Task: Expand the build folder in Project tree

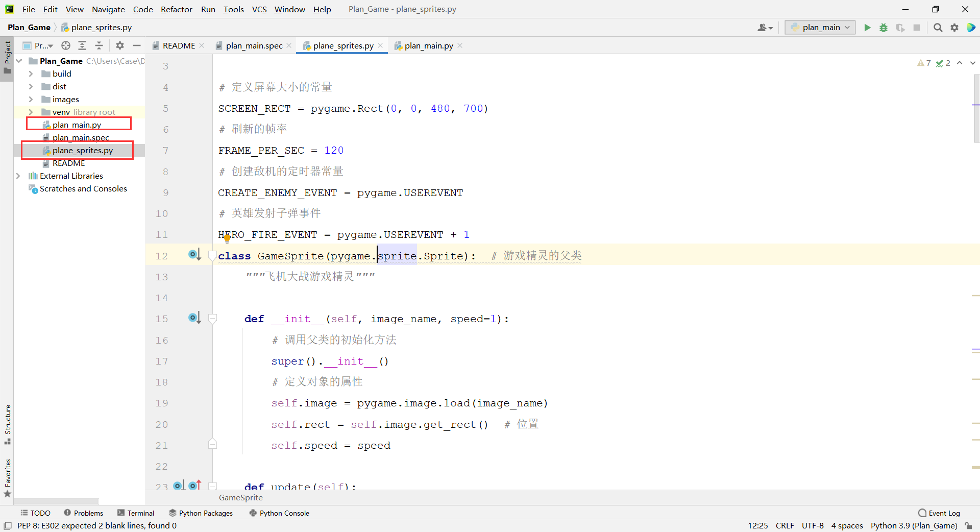Action: (x=32, y=74)
